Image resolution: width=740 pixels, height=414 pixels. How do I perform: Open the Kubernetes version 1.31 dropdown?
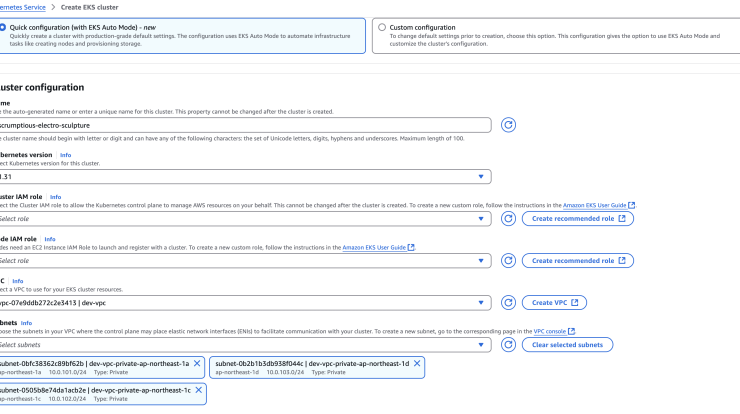coord(245,177)
